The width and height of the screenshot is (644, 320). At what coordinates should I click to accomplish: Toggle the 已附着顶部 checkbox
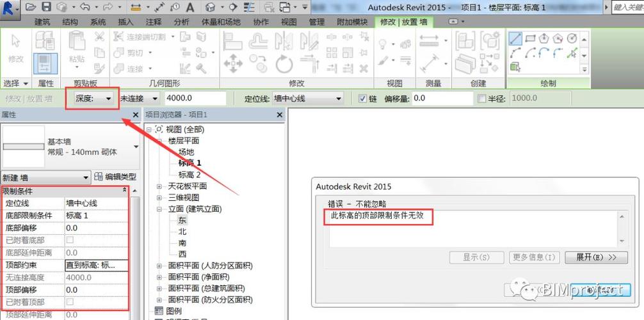pos(70,302)
